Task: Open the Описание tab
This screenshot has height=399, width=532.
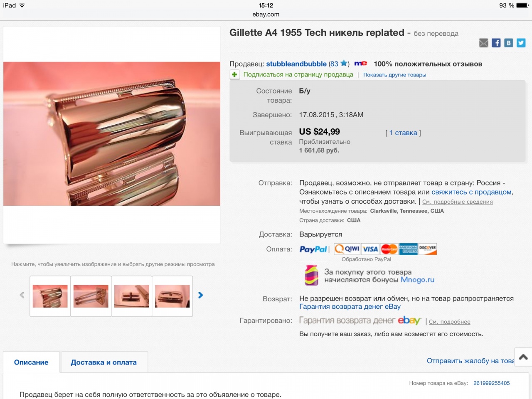Action: coord(31,362)
